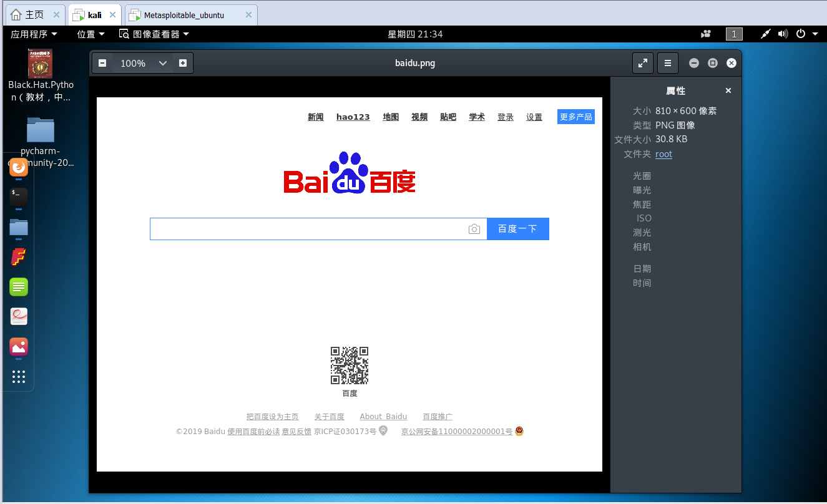Open the zoom level dropdown arrow
This screenshot has height=504, width=827.
point(163,63)
